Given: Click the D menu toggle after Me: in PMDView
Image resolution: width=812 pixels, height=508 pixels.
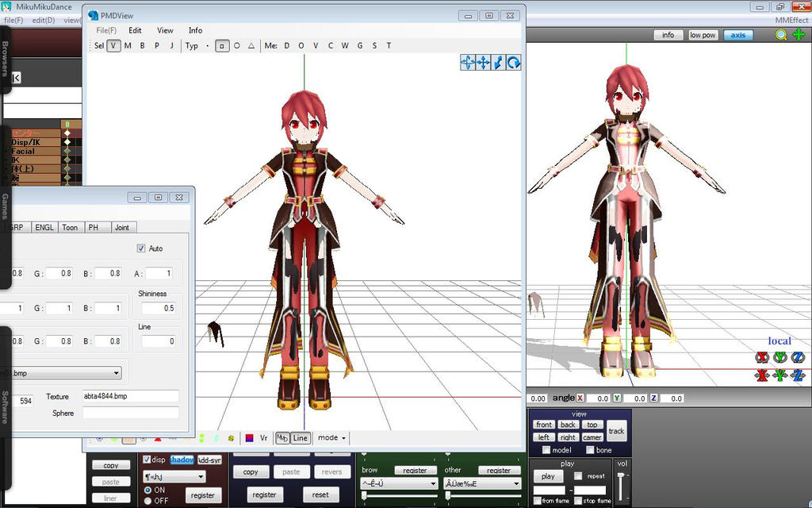Looking at the screenshot, I should coord(287,45).
